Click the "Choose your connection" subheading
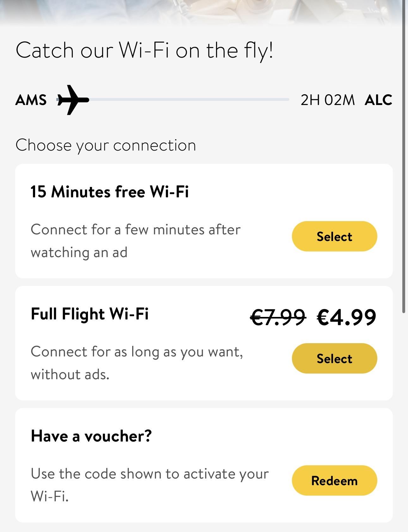Image resolution: width=408 pixels, height=532 pixels. (106, 145)
